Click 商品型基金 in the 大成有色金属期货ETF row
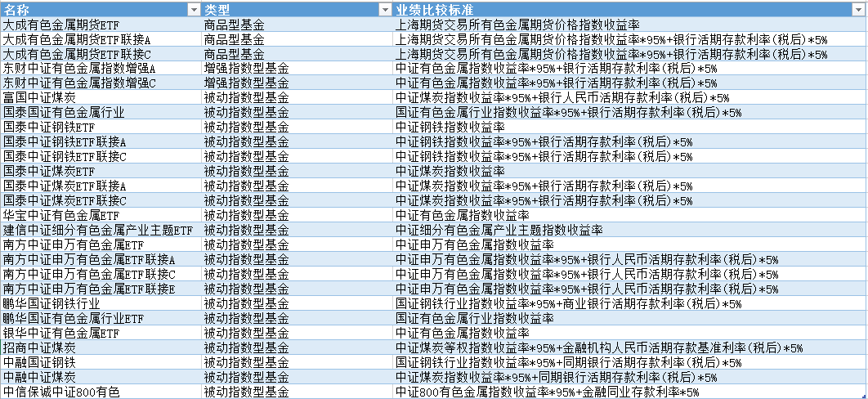868x399 pixels. pos(297,25)
